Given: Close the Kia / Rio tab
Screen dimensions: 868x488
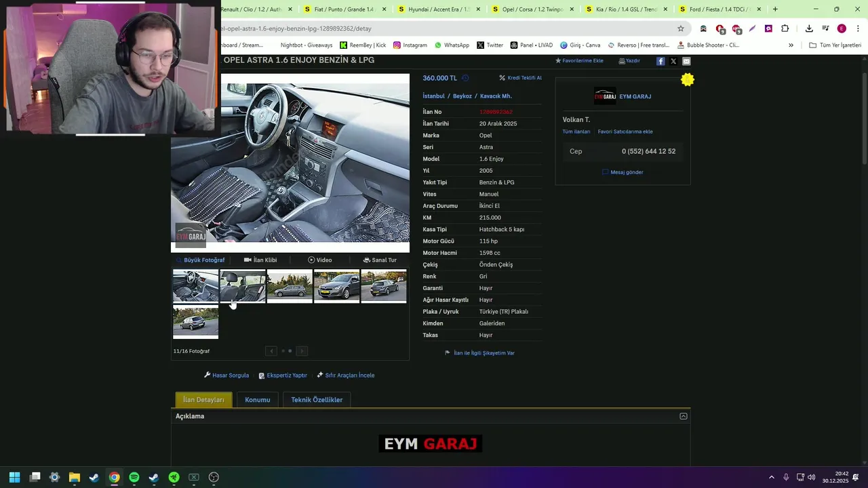Looking at the screenshot, I should pyautogui.click(x=665, y=9).
